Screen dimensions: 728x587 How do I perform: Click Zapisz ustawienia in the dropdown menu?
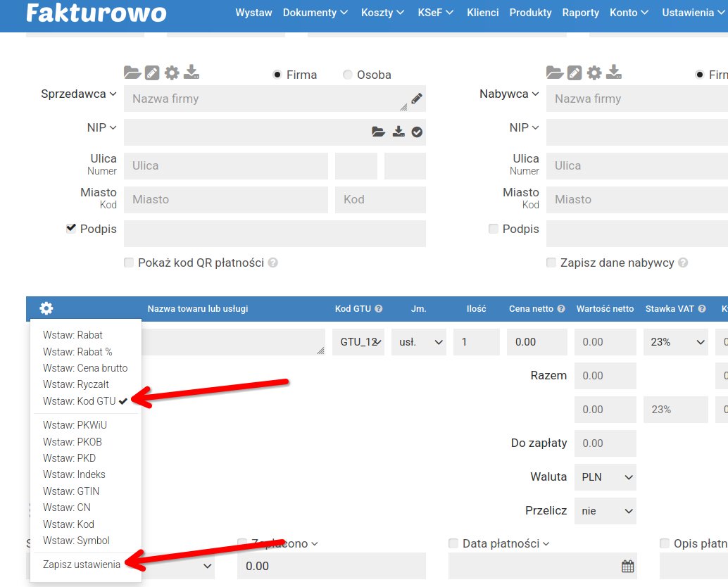pos(81,564)
